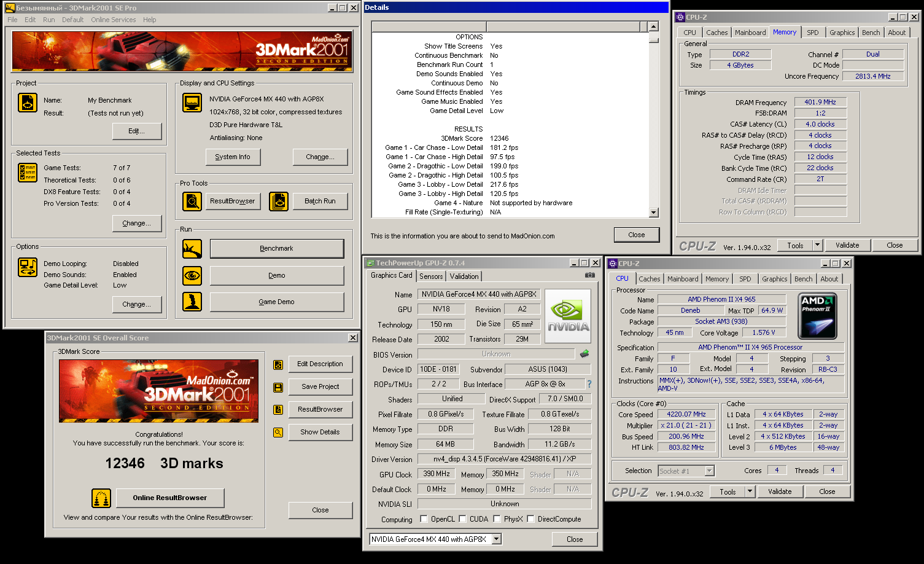Expand the Tools arrow in CPU-Z CPU window

point(750,492)
